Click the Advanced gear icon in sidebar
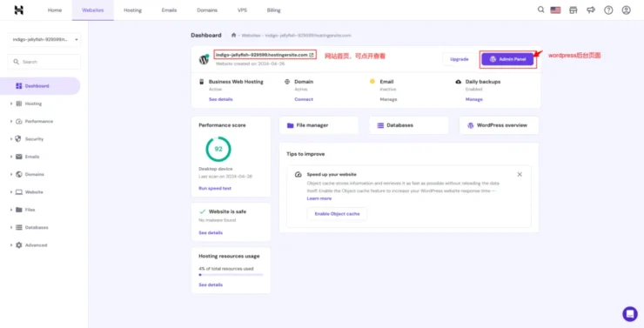This screenshot has height=328, width=644. 19,245
